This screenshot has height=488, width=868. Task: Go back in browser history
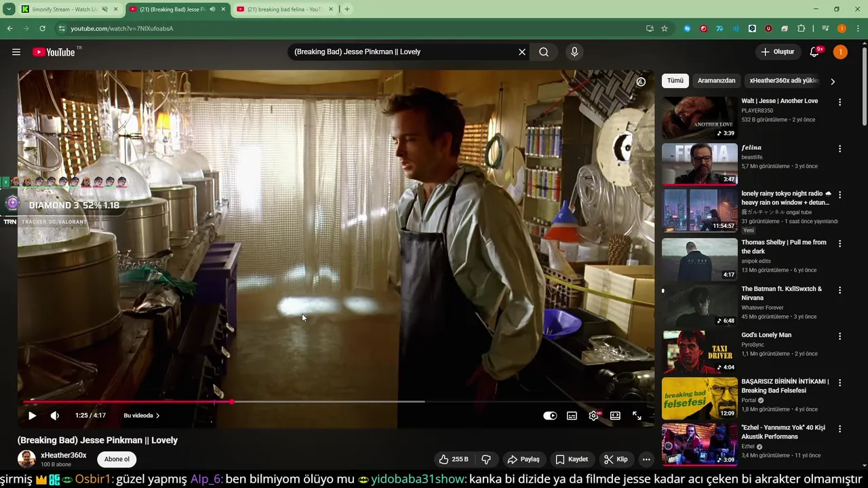pos(9,28)
